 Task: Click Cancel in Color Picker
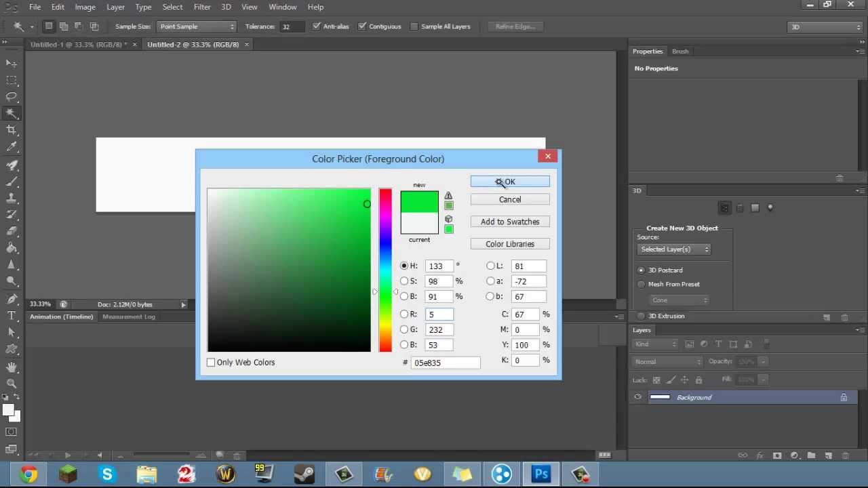coord(510,199)
